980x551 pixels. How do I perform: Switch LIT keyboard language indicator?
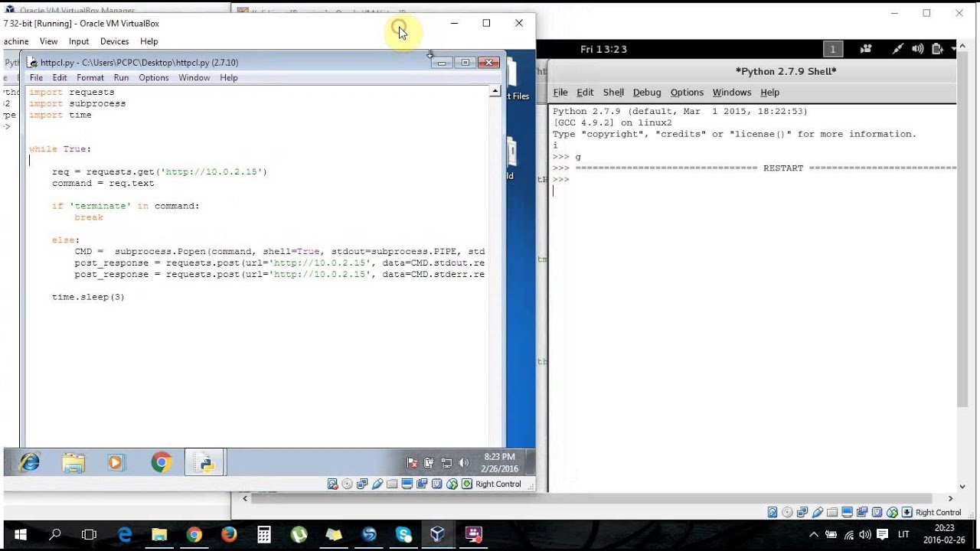tap(903, 534)
